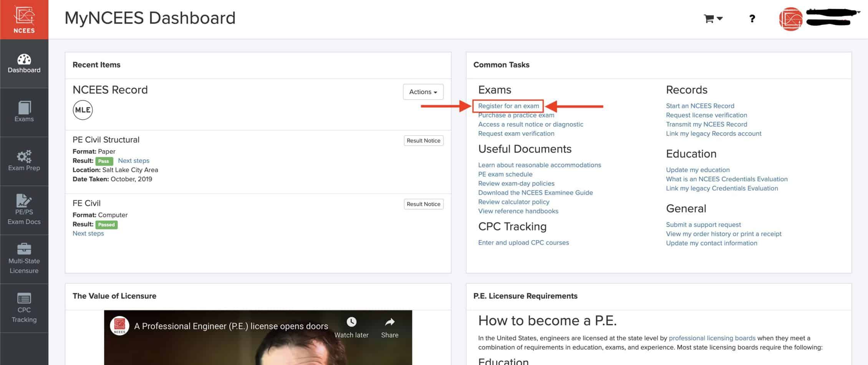Screen dimensions: 868x365
Task: Click the NCEES logo in the sidebar
Action: (24, 19)
